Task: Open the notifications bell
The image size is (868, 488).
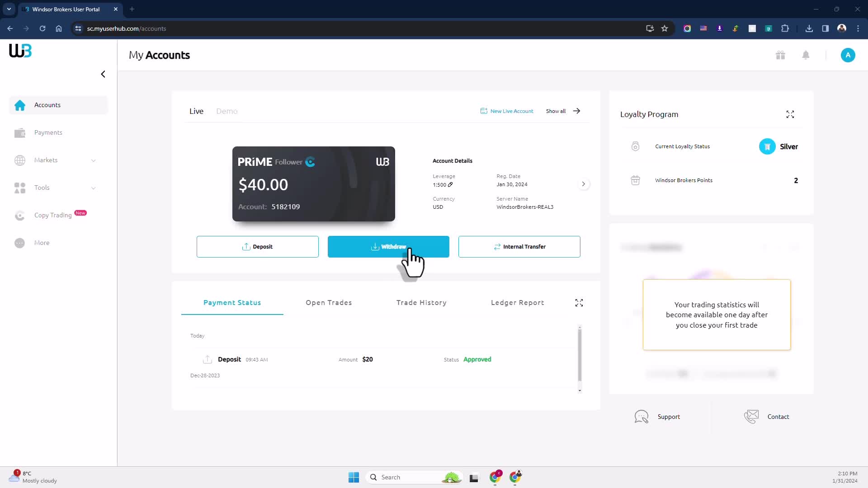Action: [806, 55]
